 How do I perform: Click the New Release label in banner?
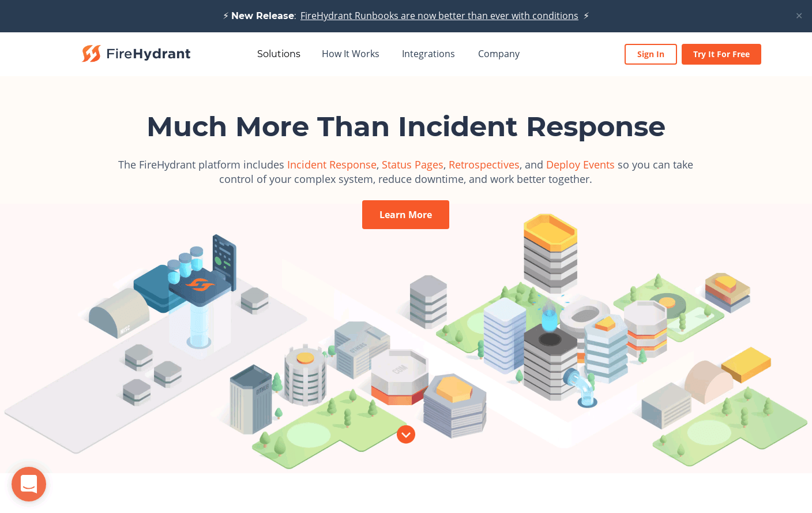coord(264,16)
